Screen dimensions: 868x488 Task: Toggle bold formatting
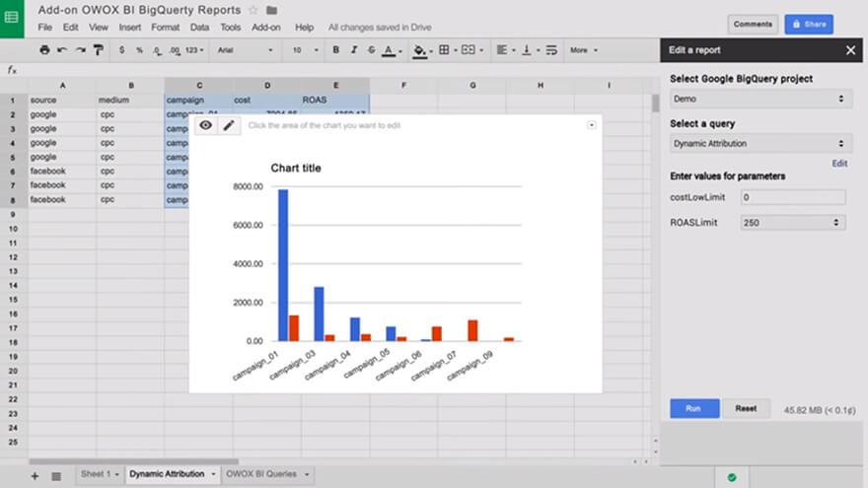(335, 50)
